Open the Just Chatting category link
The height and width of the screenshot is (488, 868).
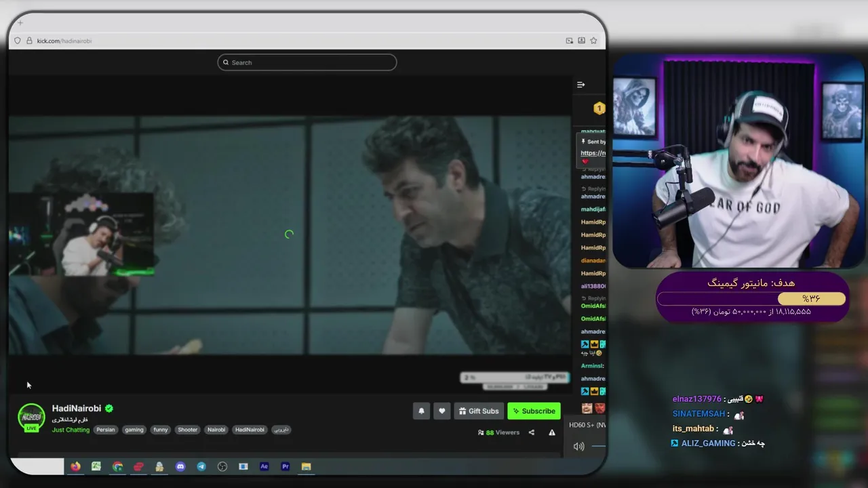coord(71,430)
